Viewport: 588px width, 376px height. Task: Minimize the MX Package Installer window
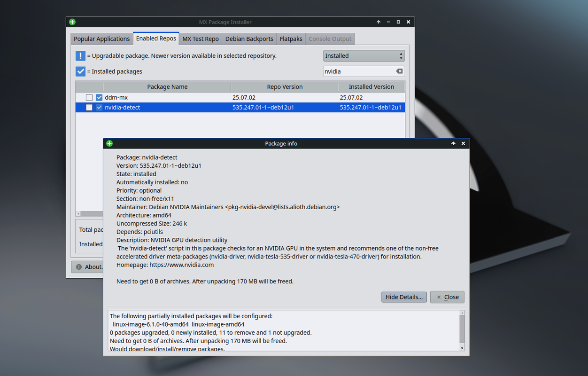(388, 22)
